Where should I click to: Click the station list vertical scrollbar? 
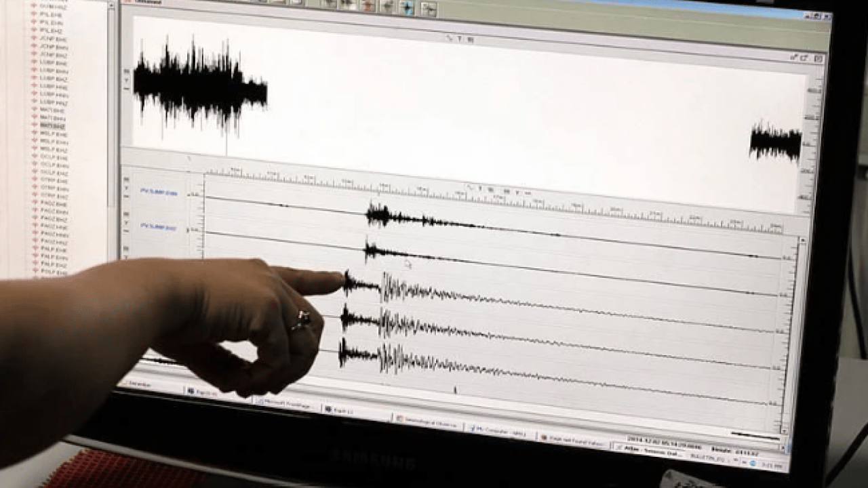112,102
